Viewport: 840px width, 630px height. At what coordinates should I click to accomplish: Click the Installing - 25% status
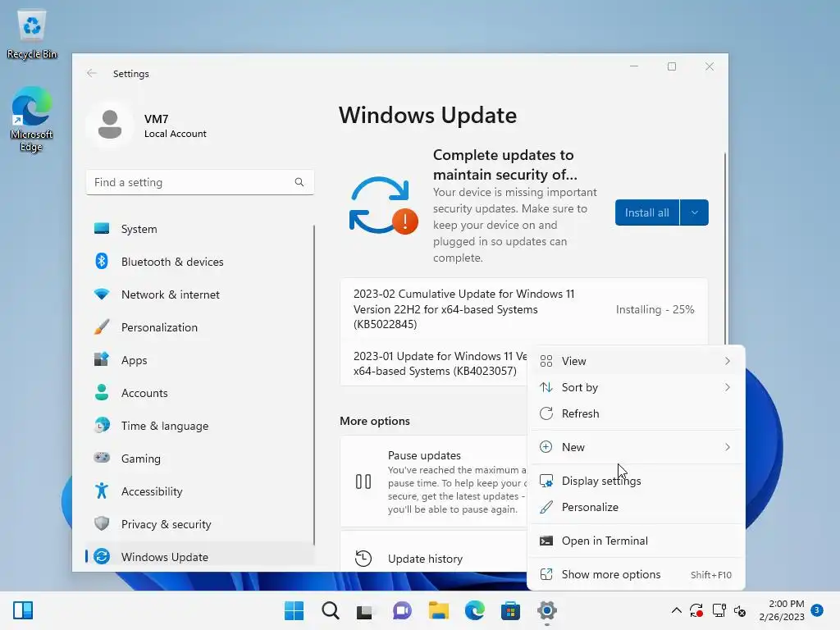click(x=655, y=309)
